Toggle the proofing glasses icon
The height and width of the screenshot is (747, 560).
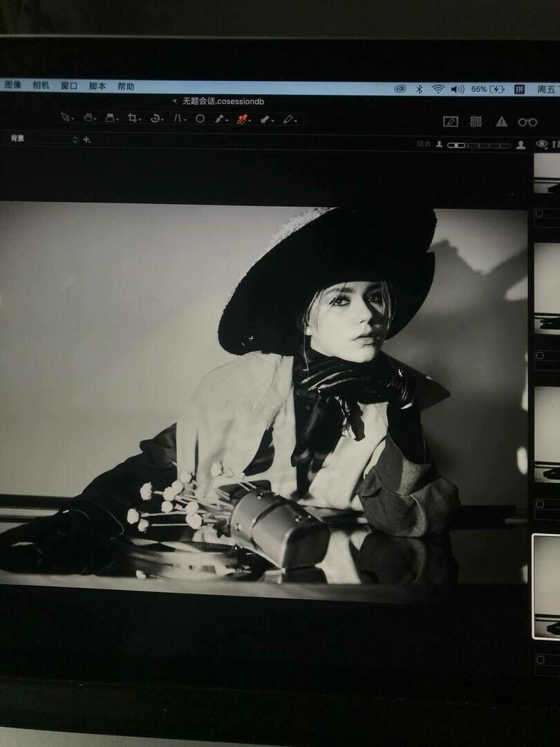point(528,122)
